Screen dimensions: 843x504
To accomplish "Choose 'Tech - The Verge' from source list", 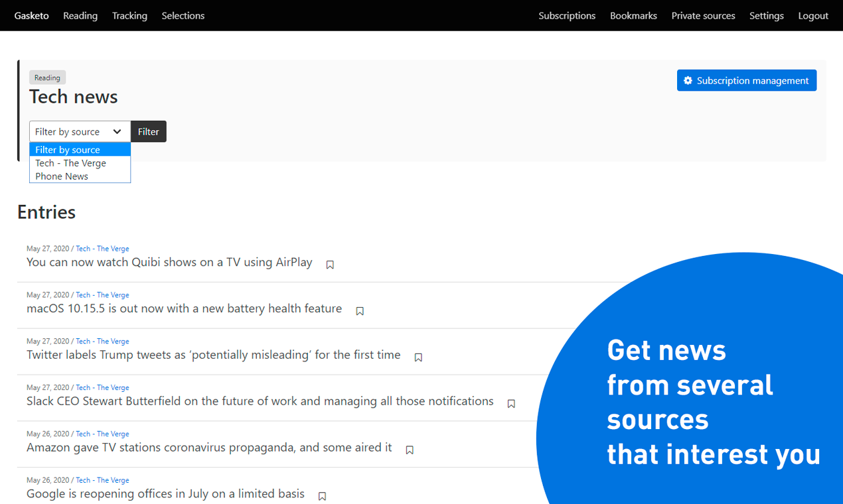I will [80, 163].
